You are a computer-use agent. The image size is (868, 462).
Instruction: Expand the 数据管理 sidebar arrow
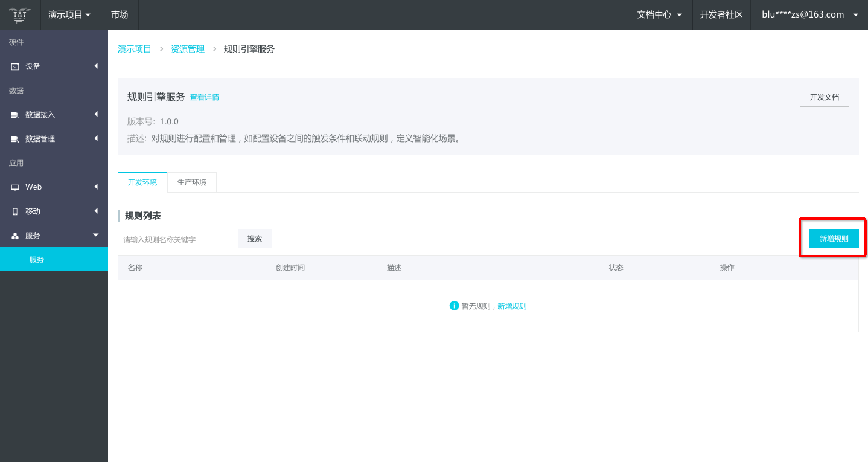(x=96, y=138)
